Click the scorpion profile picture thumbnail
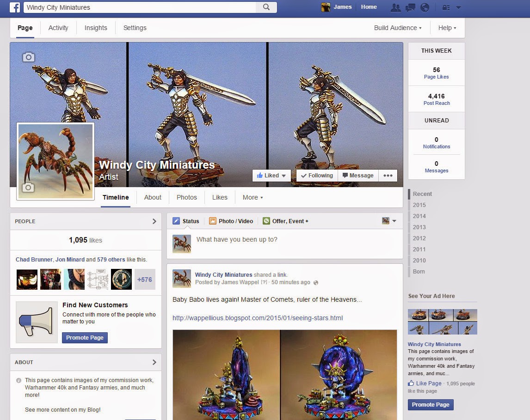The image size is (530, 420). tap(55, 161)
